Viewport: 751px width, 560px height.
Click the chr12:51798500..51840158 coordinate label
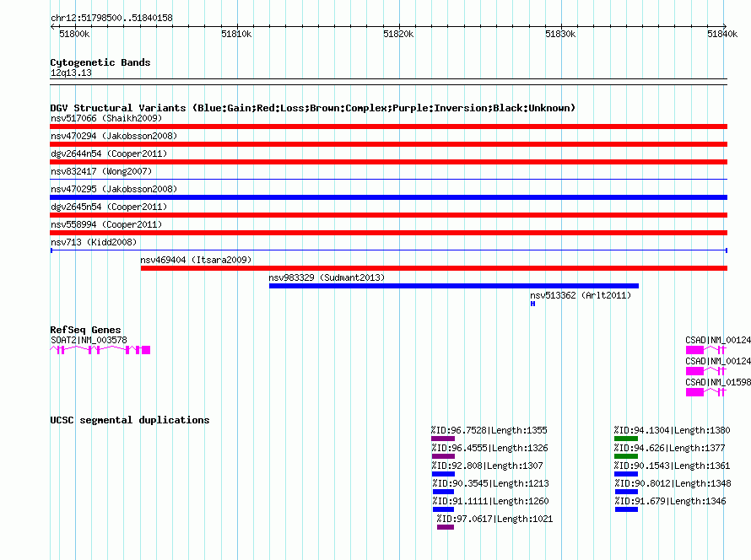click(111, 19)
